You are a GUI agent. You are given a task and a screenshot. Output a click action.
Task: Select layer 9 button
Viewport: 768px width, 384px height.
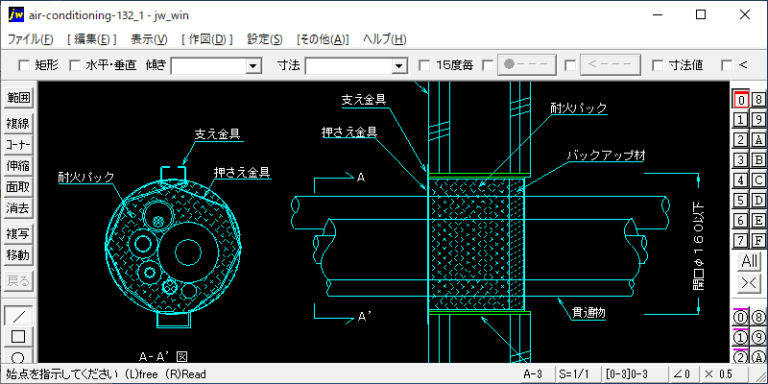tap(759, 120)
